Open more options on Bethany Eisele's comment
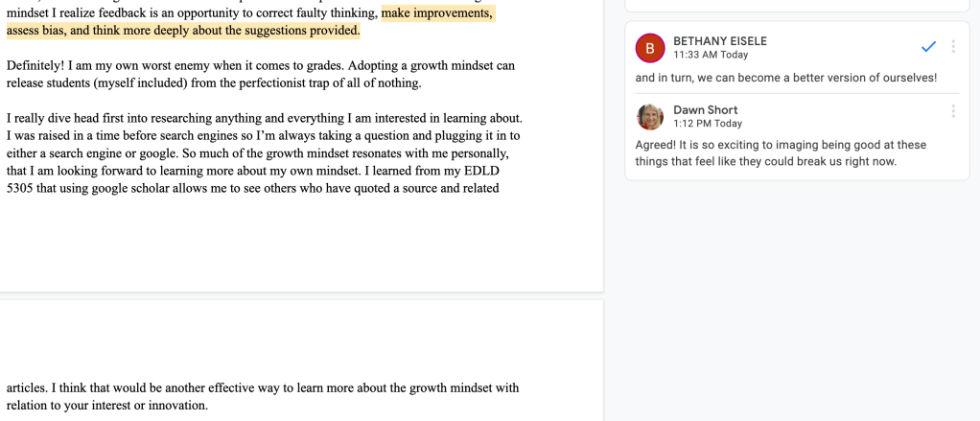Screen dimensions: 980x421 (x=953, y=46)
